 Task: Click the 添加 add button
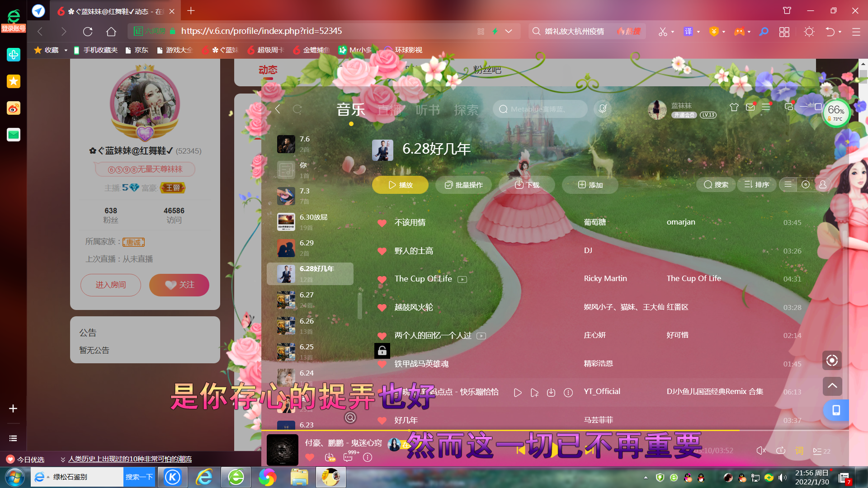[590, 185]
